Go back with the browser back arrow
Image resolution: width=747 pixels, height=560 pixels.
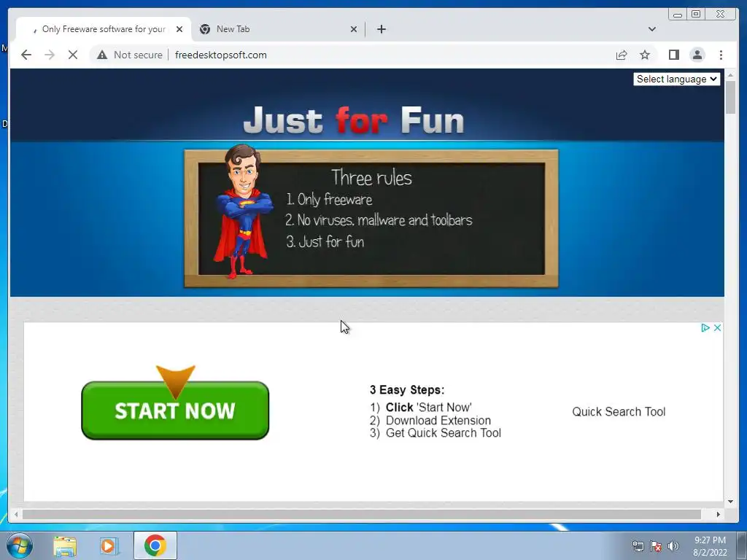(x=26, y=55)
